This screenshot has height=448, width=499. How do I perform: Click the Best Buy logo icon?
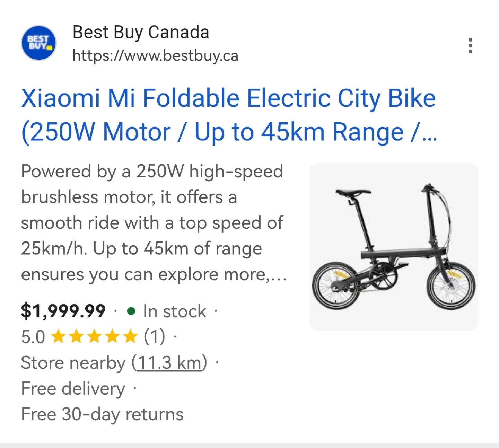click(38, 43)
